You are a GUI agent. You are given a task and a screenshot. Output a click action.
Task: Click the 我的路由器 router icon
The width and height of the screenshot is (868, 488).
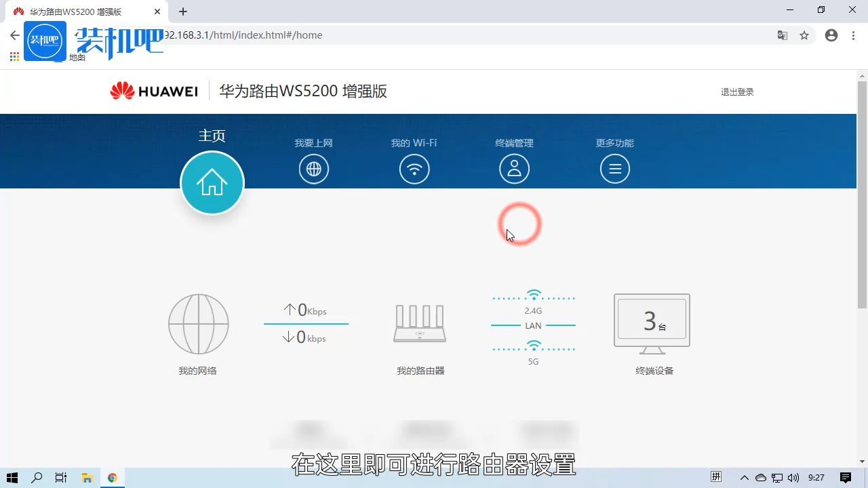click(419, 323)
